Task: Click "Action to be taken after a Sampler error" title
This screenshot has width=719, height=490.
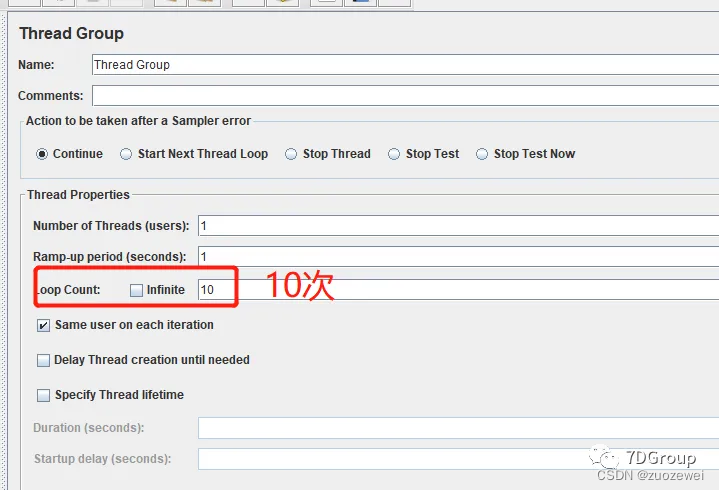Action: coord(138,121)
